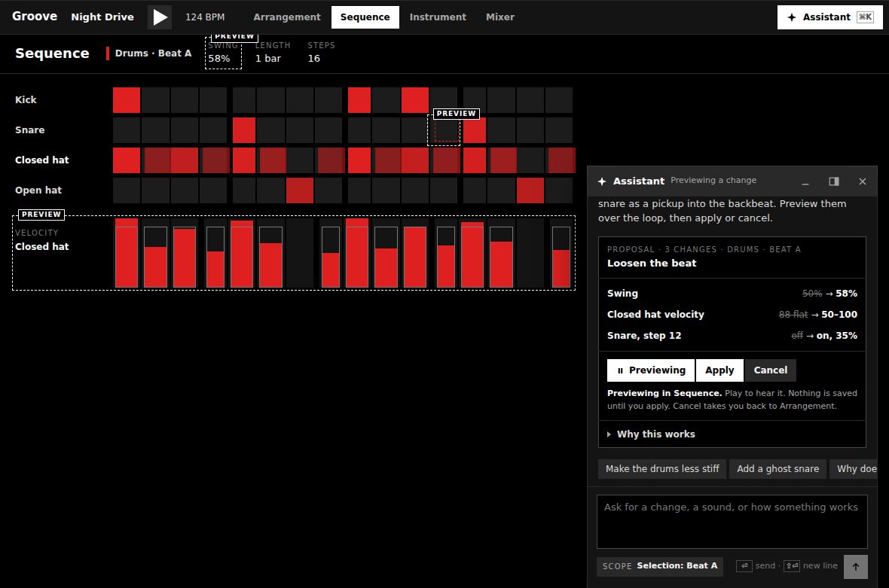Click the Swing row in the proposal
This screenshot has height=588, width=889.
click(x=732, y=294)
